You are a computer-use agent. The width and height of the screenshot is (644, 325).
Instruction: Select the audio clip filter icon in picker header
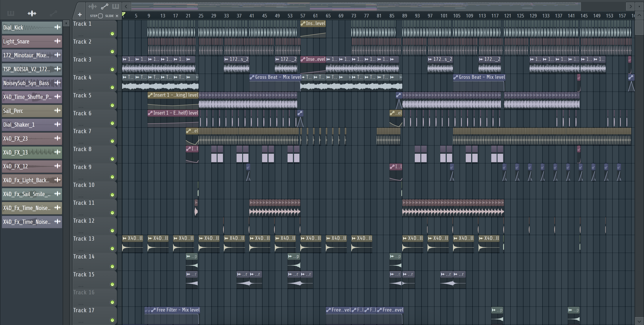pyautogui.click(x=32, y=13)
